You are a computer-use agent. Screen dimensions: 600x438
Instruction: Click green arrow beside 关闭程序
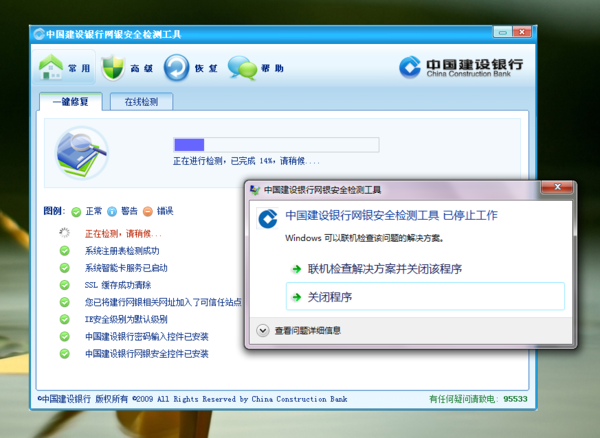[297, 297]
